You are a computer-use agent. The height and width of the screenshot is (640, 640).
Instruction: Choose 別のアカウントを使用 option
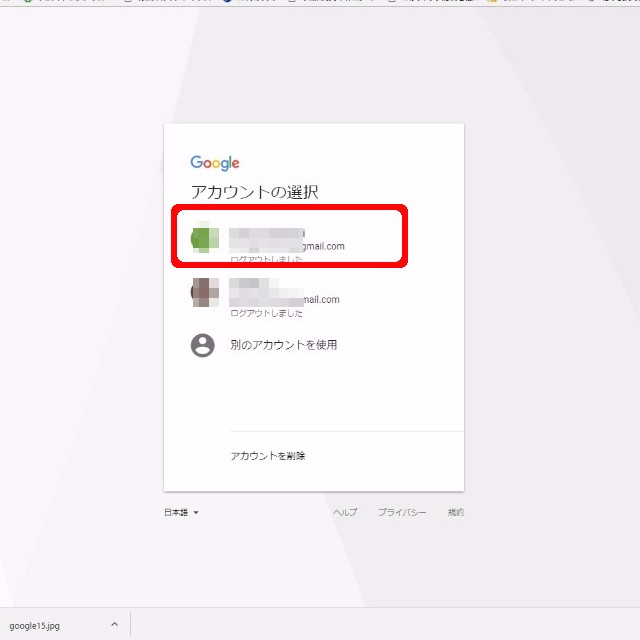coord(284,345)
